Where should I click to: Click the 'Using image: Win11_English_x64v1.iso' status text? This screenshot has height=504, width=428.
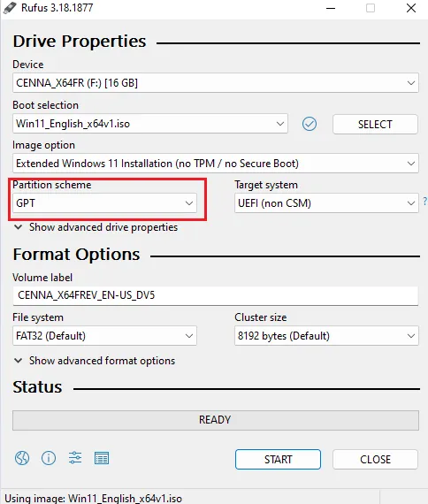point(93,498)
